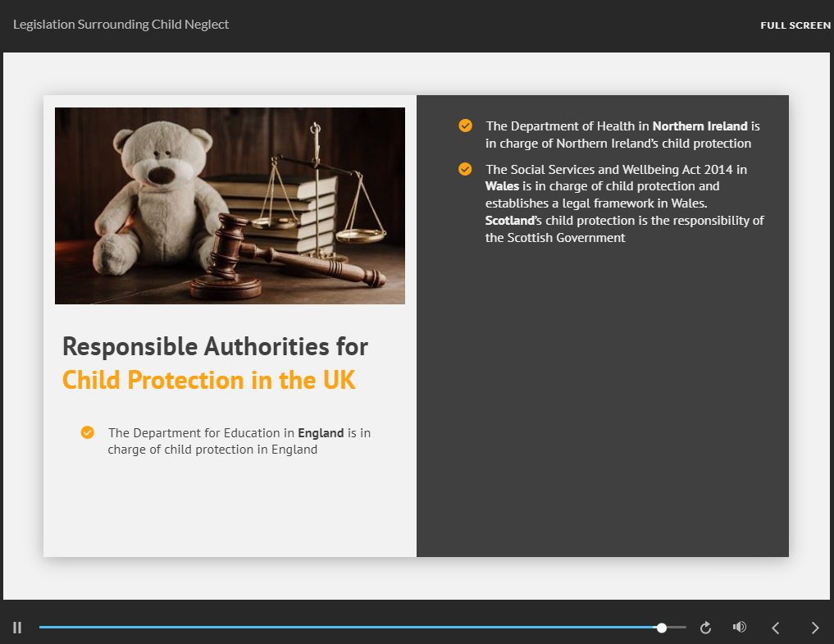Image resolution: width=834 pixels, height=644 pixels.
Task: Click the replay slide icon
Action: pos(705,628)
